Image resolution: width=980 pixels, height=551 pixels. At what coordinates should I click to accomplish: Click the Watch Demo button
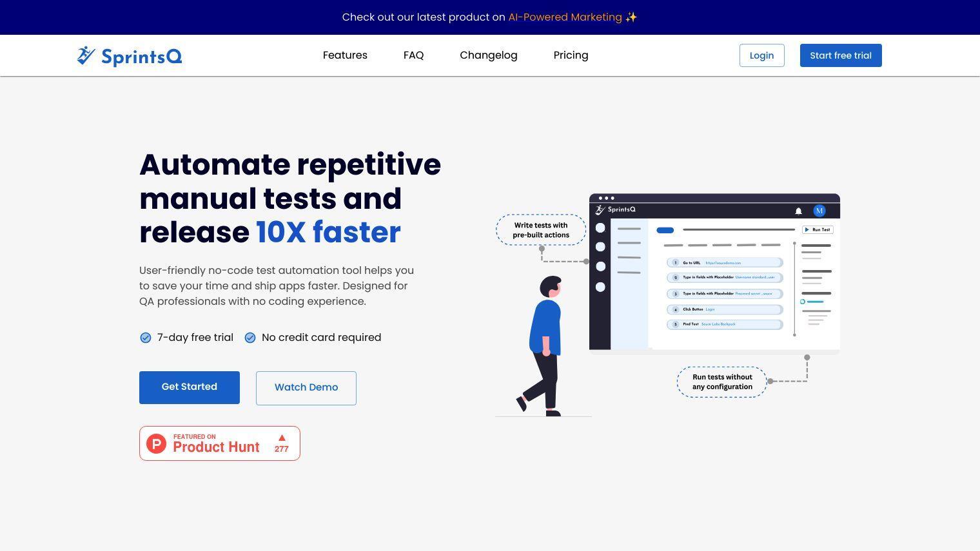coord(306,388)
